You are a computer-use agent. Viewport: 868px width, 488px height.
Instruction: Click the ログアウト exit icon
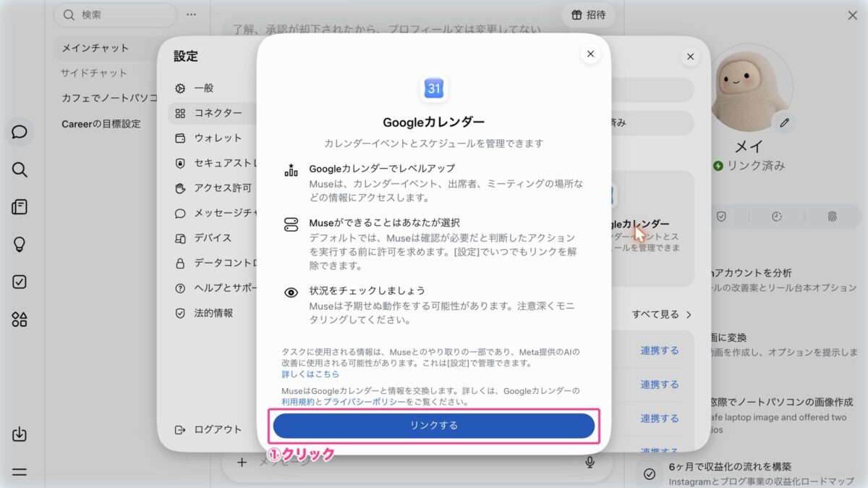click(180, 429)
